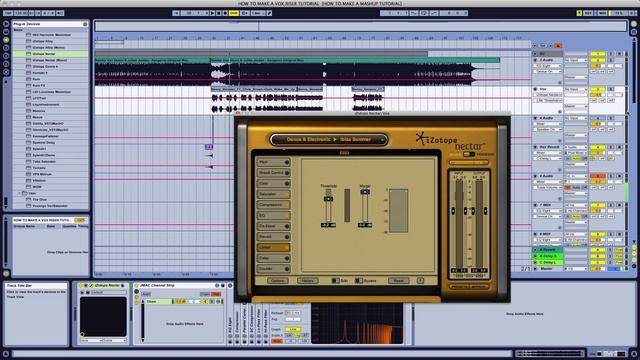
Task: Toggle the yellow OVR overdub button
Action: 233,13
